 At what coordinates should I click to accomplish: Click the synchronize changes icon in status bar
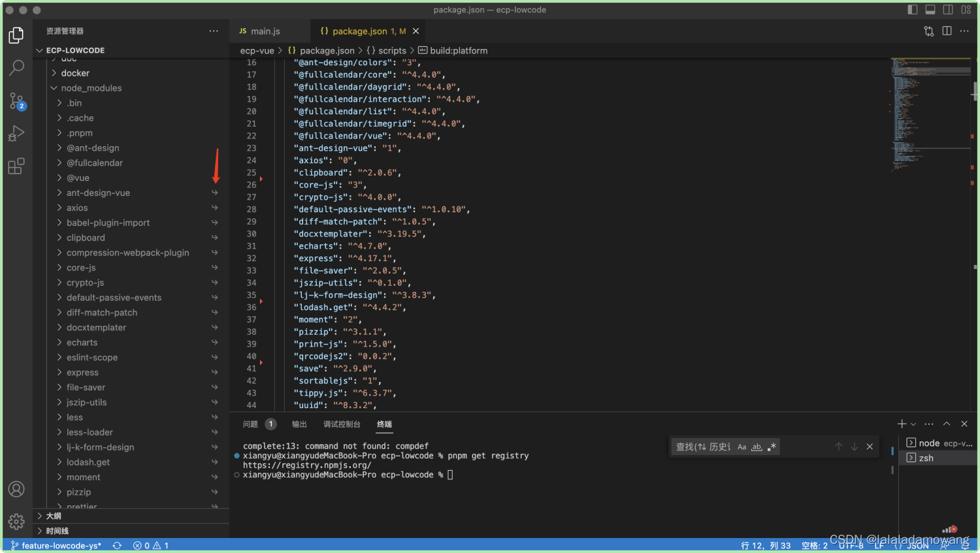(x=117, y=545)
